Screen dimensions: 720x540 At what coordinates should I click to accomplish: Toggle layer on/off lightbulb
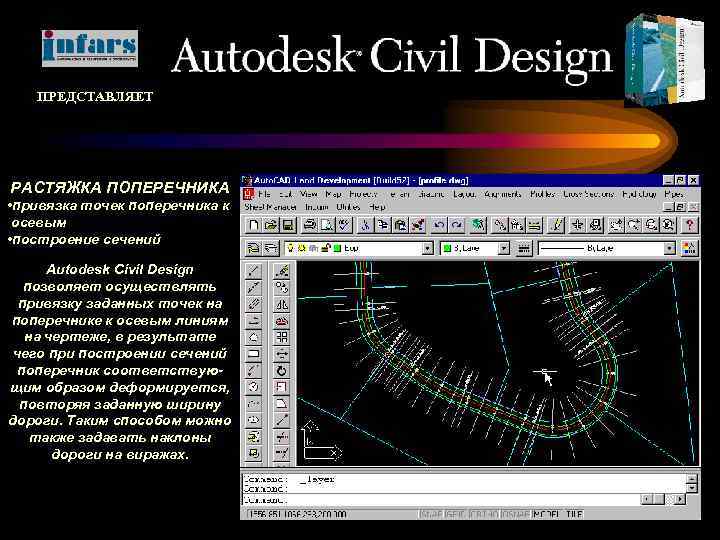pyautogui.click(x=290, y=248)
